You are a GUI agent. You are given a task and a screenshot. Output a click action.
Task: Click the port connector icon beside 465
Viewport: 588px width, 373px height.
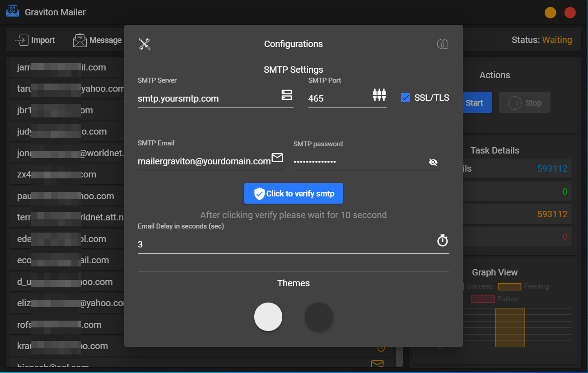[379, 95]
